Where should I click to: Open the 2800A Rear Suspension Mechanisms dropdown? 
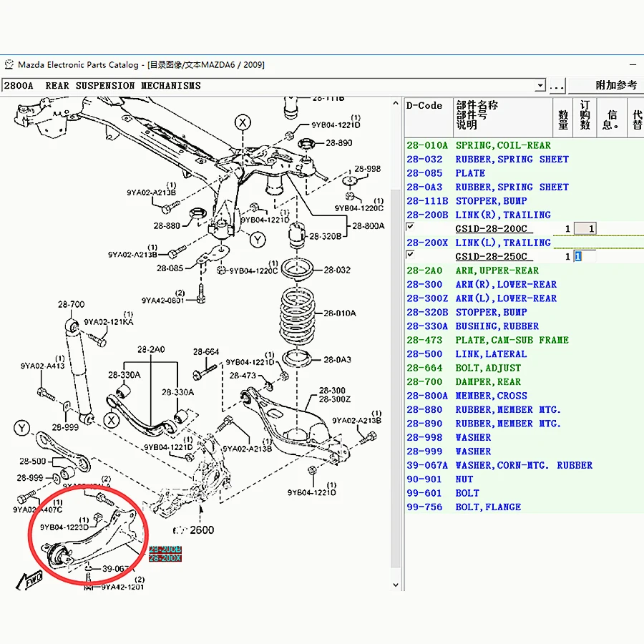pyautogui.click(x=540, y=86)
